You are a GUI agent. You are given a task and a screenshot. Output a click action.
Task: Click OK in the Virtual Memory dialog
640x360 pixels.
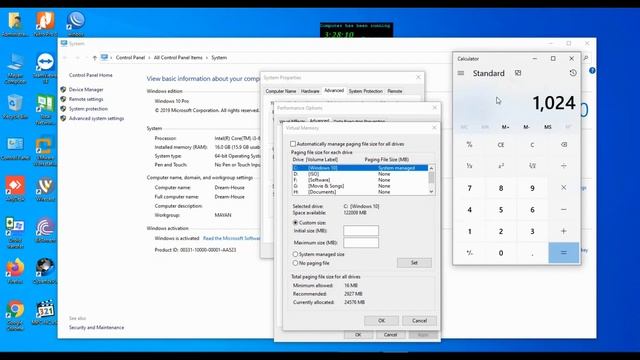point(382,320)
